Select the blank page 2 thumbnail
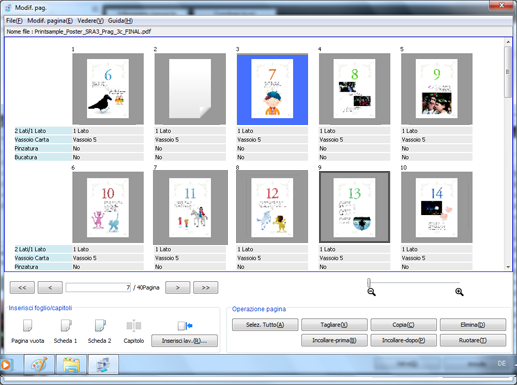Screen dimensions: 517x385 (190, 89)
